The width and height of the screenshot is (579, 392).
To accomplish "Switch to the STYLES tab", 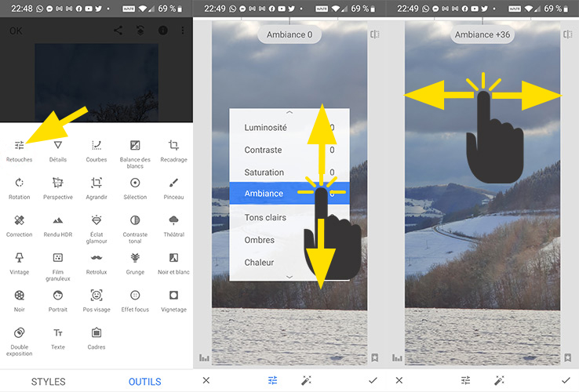I will [x=48, y=381].
